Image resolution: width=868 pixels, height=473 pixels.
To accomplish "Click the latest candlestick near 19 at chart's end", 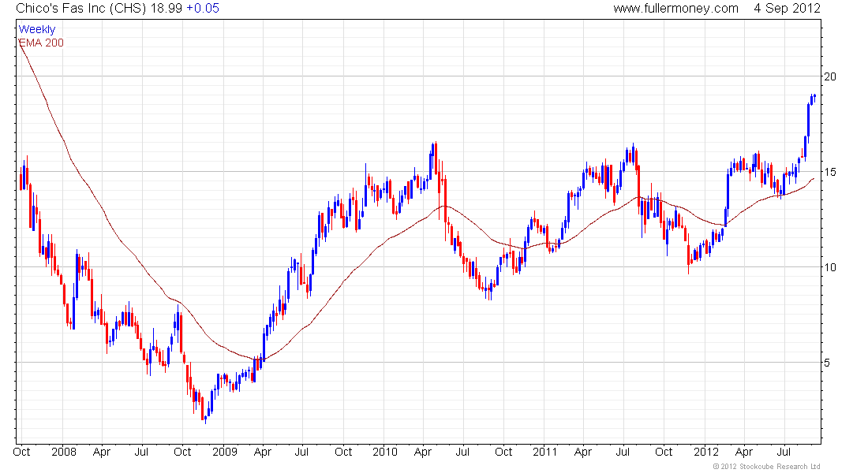I will click(814, 98).
